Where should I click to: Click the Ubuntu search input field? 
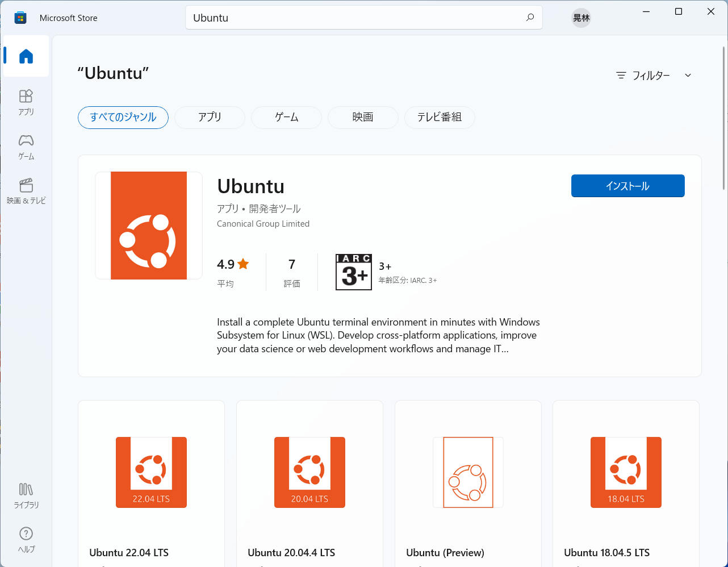point(364,18)
